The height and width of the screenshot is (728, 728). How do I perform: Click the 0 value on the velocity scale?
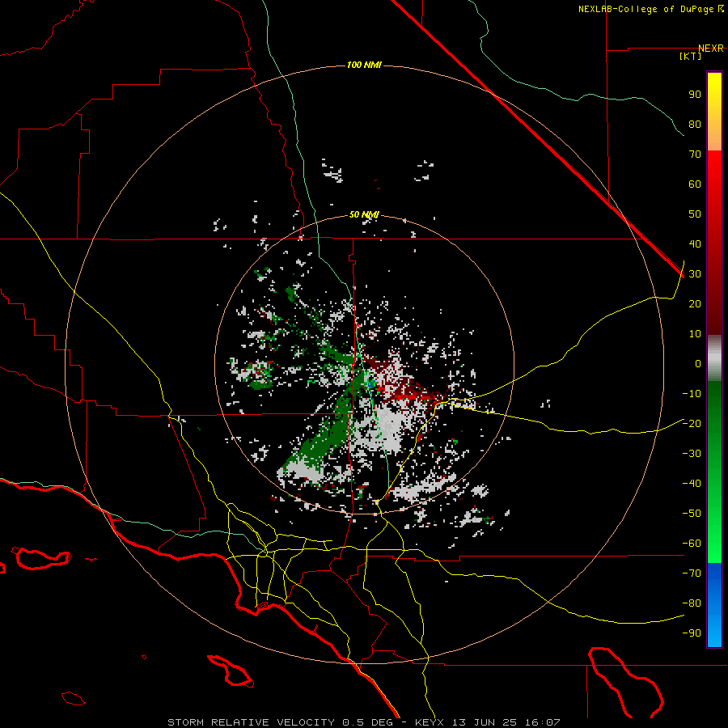tap(698, 364)
